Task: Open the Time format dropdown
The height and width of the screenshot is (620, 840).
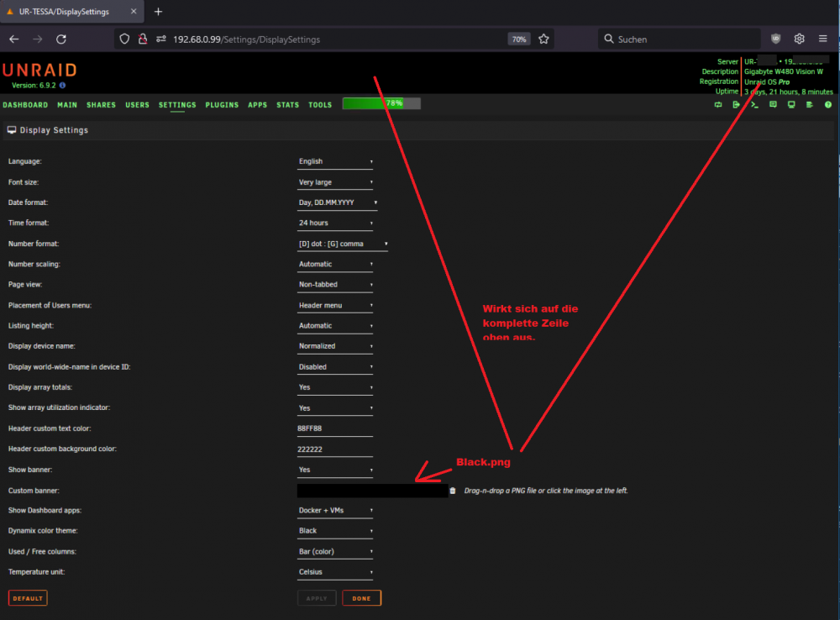Action: tap(335, 223)
